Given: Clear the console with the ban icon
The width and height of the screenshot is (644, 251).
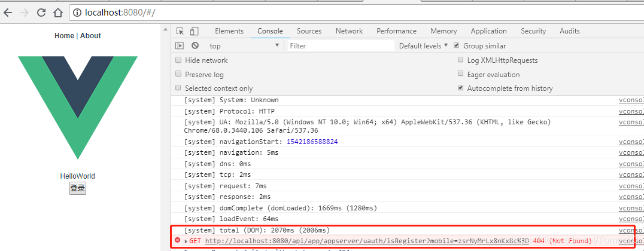Looking at the screenshot, I should pos(195,46).
